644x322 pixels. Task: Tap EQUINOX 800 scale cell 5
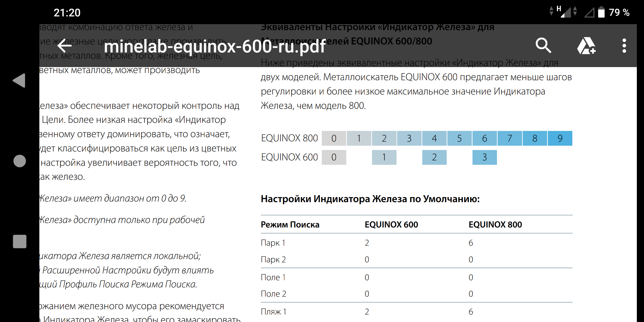(459, 138)
